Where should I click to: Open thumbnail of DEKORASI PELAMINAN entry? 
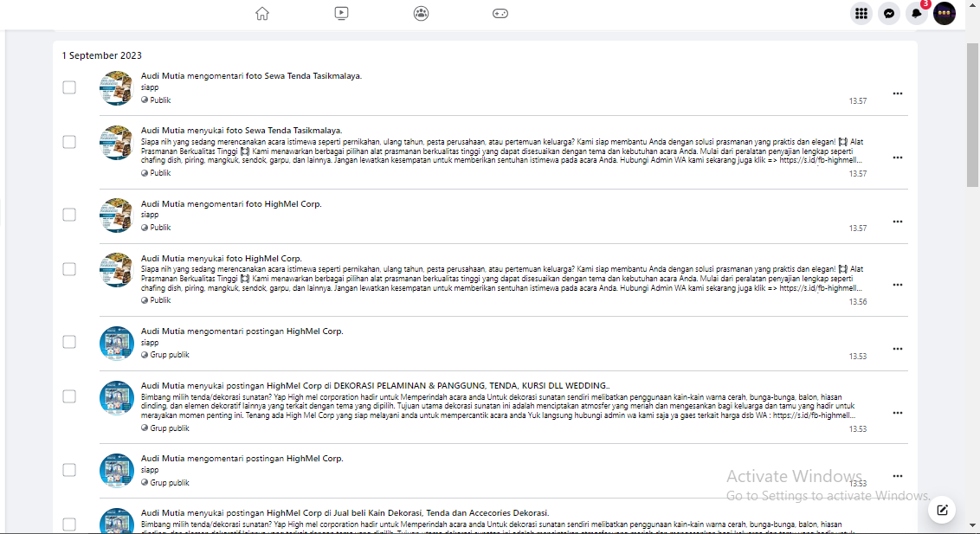pos(117,398)
